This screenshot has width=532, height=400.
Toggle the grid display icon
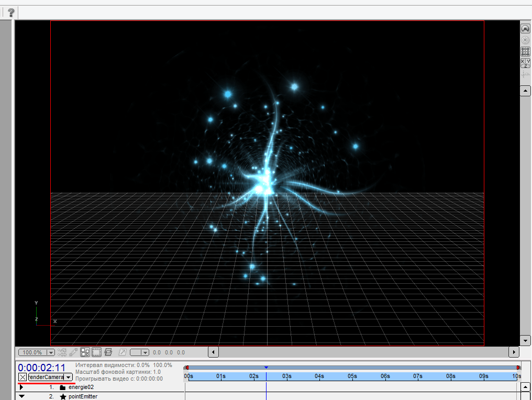tap(525, 51)
